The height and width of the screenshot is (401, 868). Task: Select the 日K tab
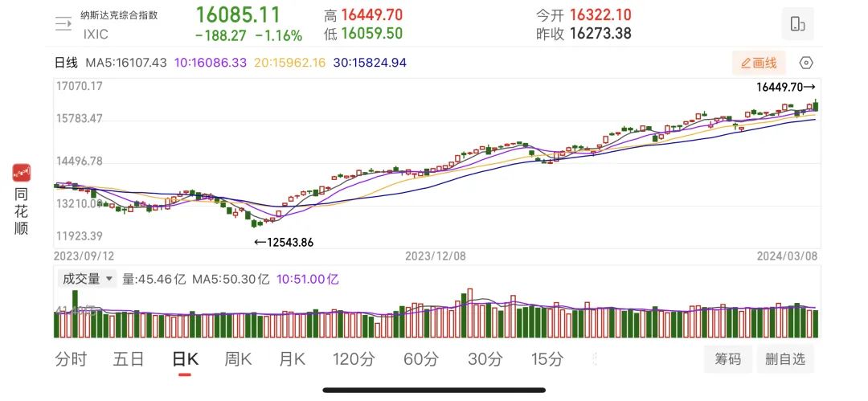coord(185,359)
